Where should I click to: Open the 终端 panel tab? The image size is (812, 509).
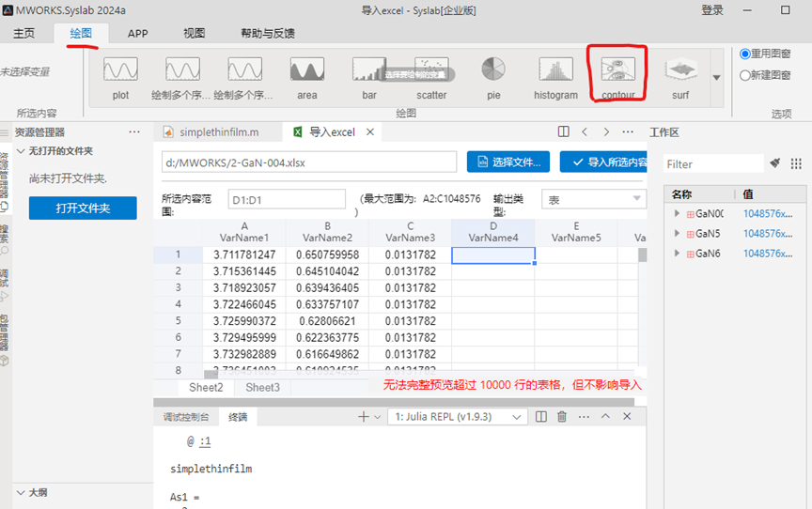(x=238, y=417)
